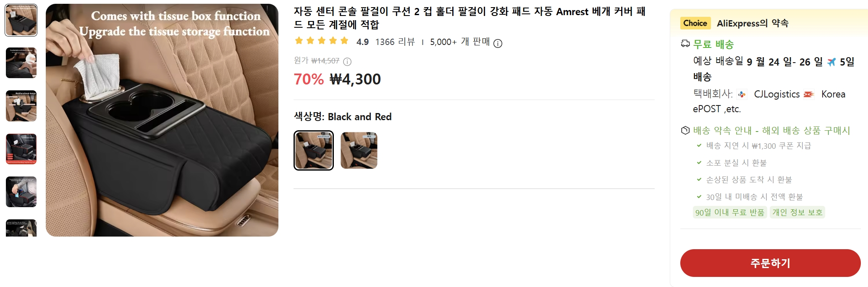Image resolution: width=868 pixels, height=287 pixels.
Task: Click the airplane icon next to 5일 배송
Action: tap(831, 62)
